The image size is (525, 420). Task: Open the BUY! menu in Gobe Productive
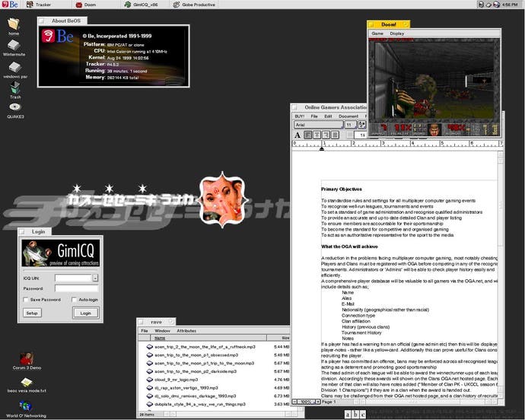point(299,116)
